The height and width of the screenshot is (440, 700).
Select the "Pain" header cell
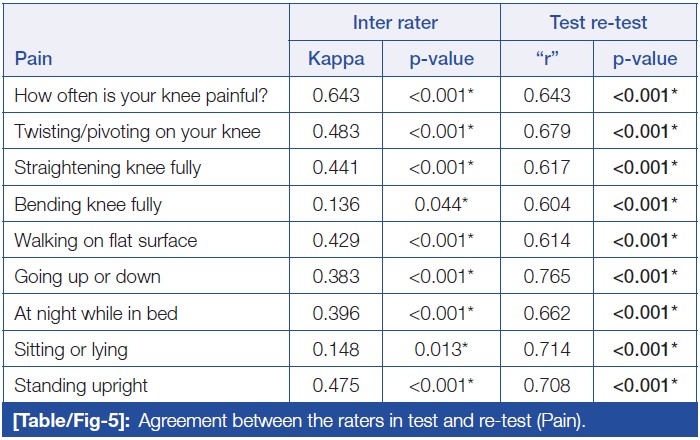[x=33, y=59]
